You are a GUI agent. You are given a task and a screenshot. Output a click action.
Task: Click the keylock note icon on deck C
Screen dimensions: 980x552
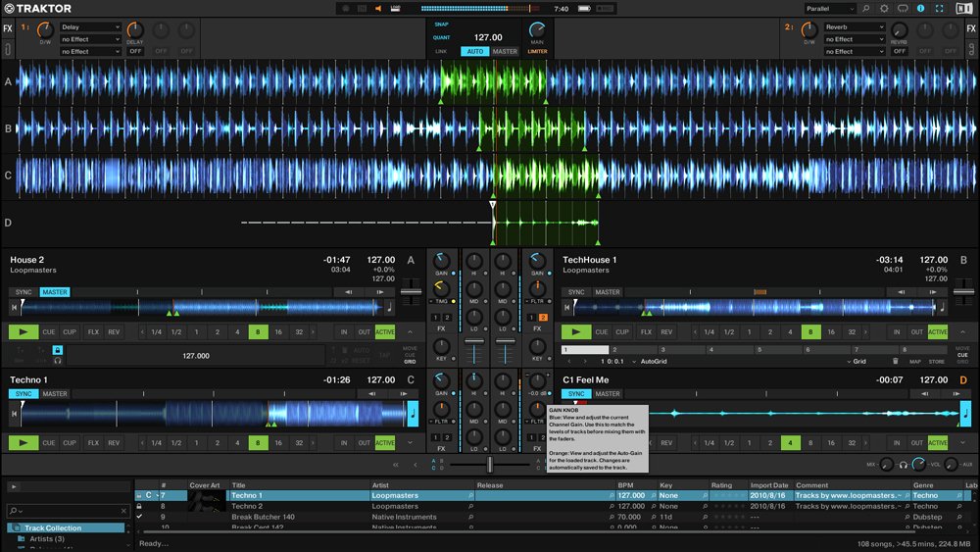(x=412, y=414)
